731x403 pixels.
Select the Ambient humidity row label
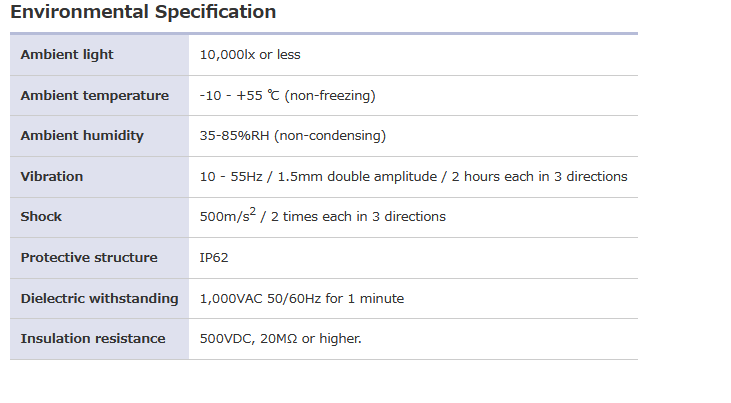click(82, 136)
